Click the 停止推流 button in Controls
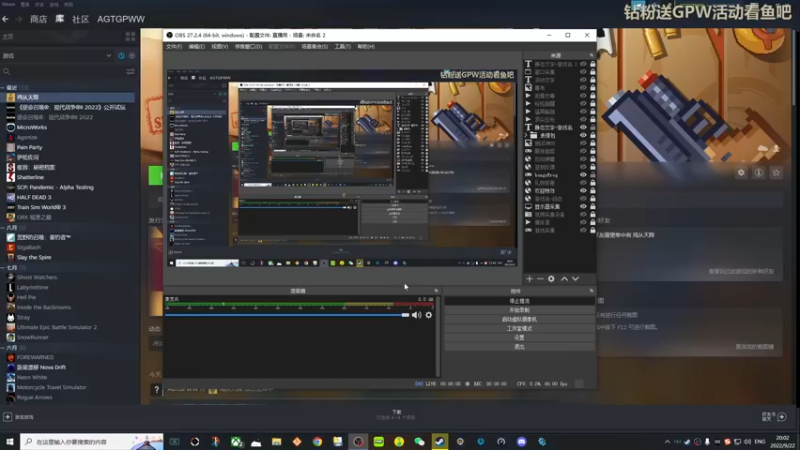This screenshot has width=800, height=450. (519, 301)
